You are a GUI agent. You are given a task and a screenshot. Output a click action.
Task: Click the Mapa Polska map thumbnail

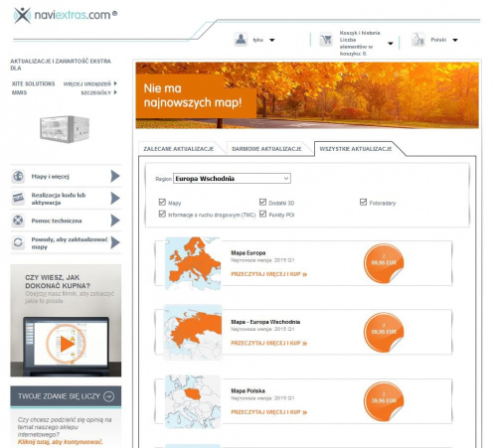point(193,401)
